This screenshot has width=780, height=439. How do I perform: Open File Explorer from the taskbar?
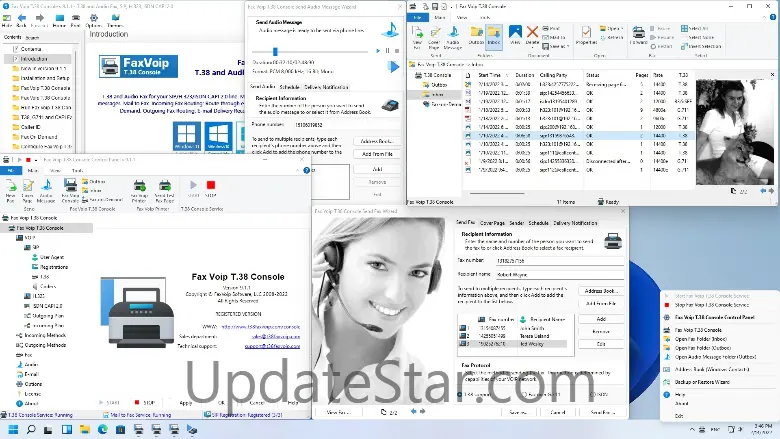tap(85, 429)
